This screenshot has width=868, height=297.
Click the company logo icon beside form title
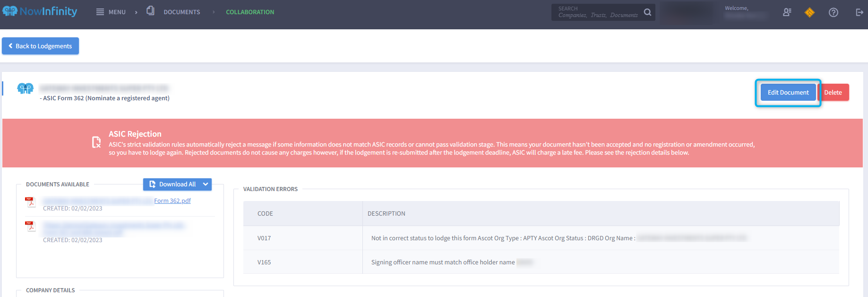(x=25, y=88)
